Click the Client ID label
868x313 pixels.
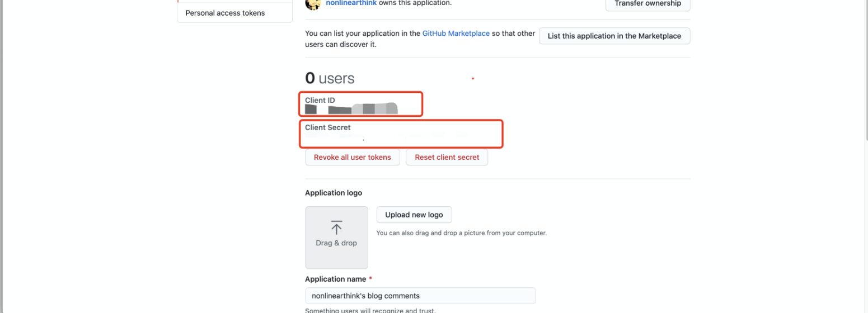[320, 100]
